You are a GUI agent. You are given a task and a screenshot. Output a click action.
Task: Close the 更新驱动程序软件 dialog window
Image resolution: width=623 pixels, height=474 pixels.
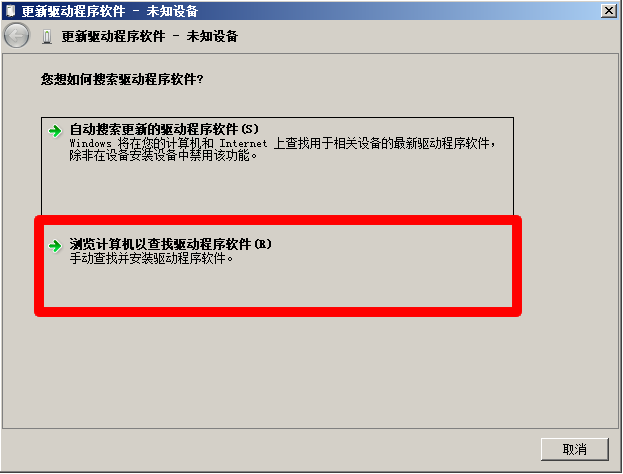(609, 11)
